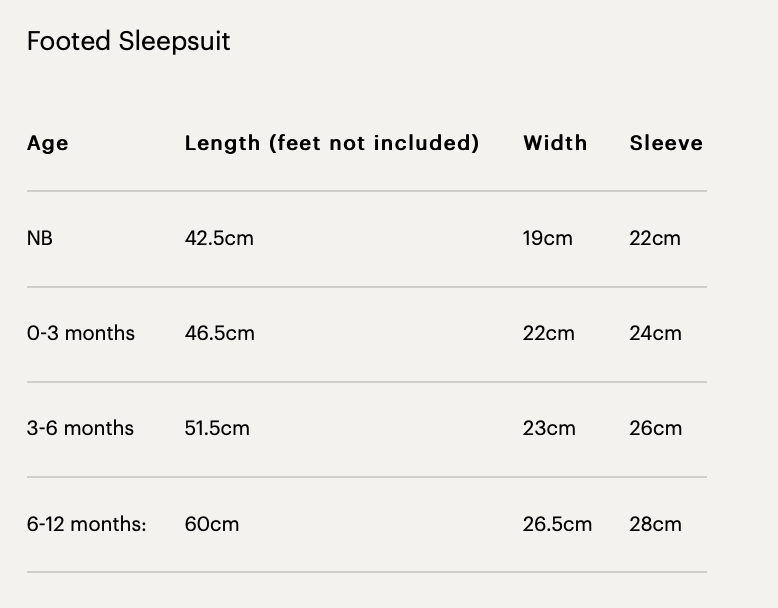Click the NB sleeve value 22cm
Screen dimensions: 778x608
[655, 238]
